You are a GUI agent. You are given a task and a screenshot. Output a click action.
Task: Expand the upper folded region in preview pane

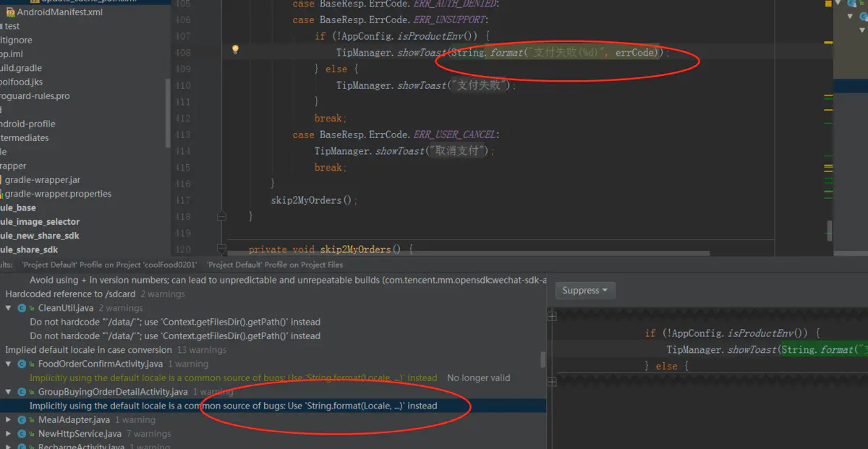[552, 316]
